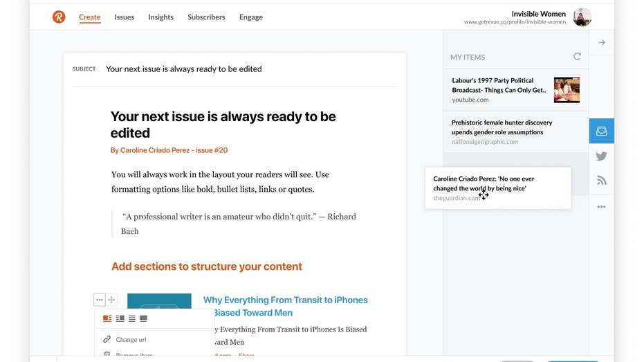The image size is (644, 362).
Task: Click the issue title heading
Action: click(x=223, y=125)
